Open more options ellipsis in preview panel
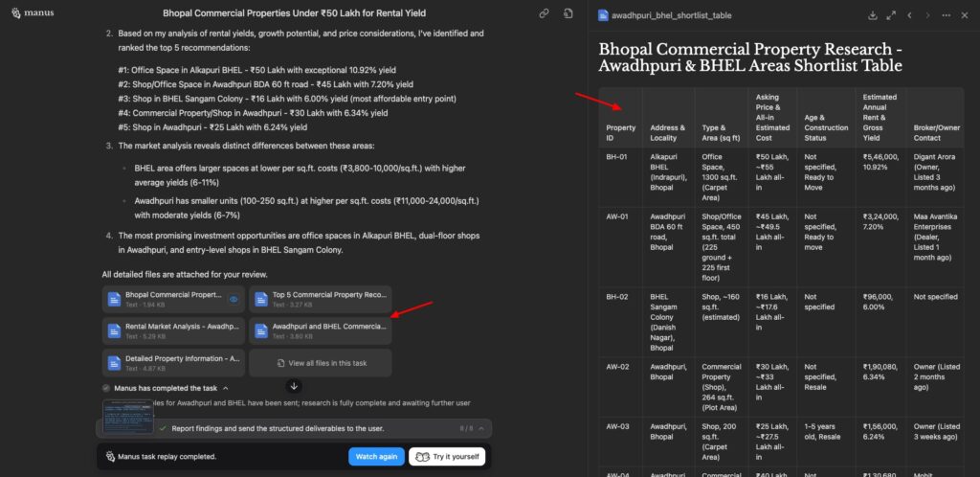Image resolution: width=980 pixels, height=477 pixels. coord(947,15)
